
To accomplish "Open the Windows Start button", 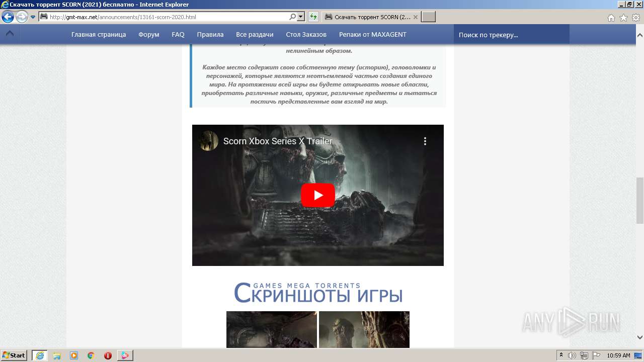I will (14, 355).
